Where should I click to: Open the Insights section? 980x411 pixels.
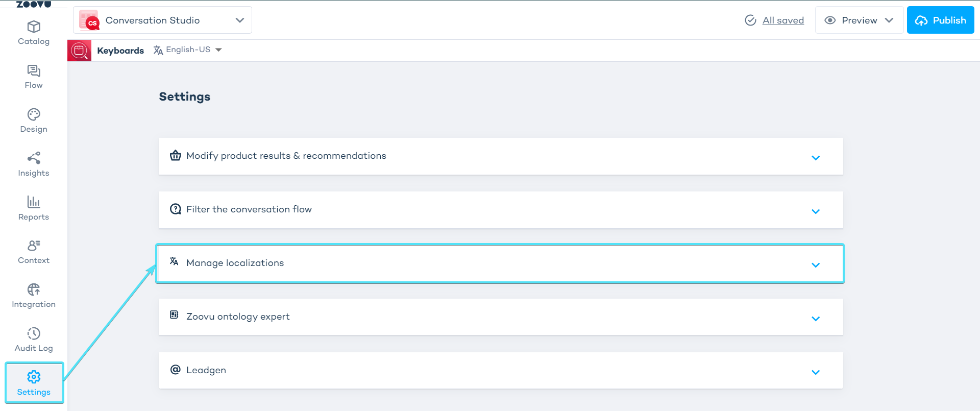point(34,164)
